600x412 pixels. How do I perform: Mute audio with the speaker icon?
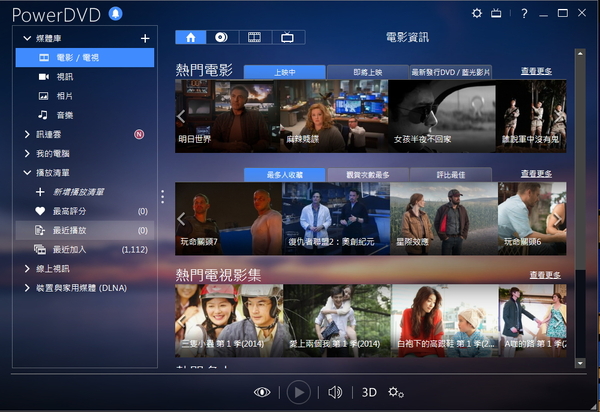coord(335,392)
